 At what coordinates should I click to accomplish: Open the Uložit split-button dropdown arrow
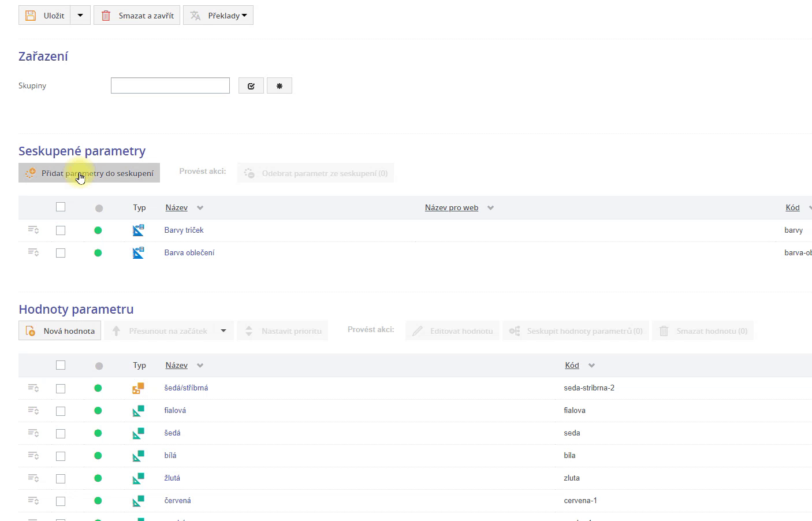tap(80, 16)
